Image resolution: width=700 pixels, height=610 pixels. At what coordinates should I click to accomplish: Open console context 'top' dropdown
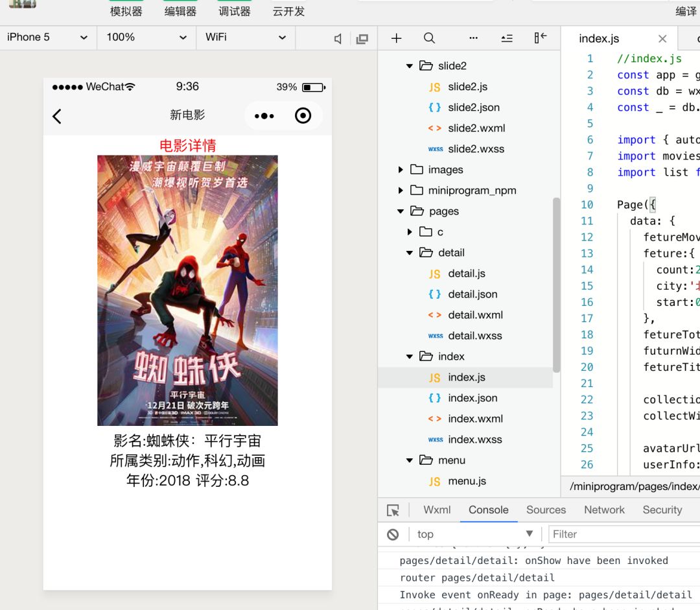pyautogui.click(x=475, y=534)
